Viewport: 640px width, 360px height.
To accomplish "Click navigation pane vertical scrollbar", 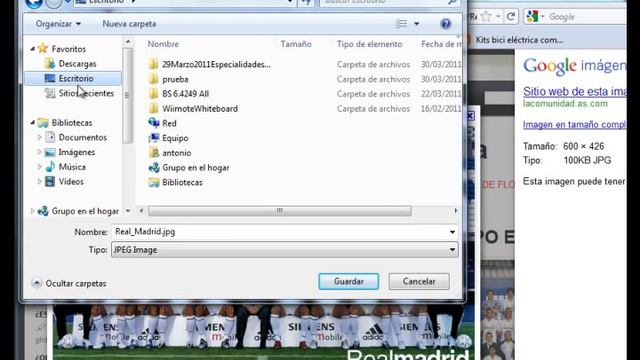I will pyautogui.click(x=128, y=96).
